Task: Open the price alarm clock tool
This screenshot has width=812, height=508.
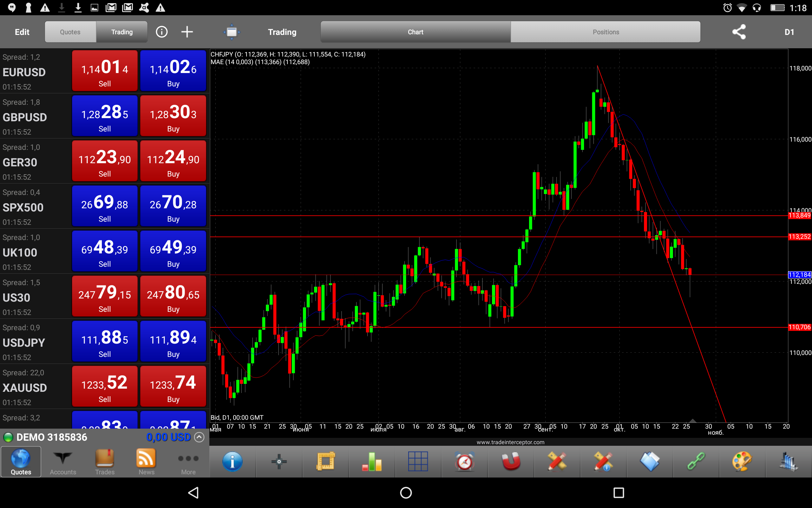Action: pos(465,462)
